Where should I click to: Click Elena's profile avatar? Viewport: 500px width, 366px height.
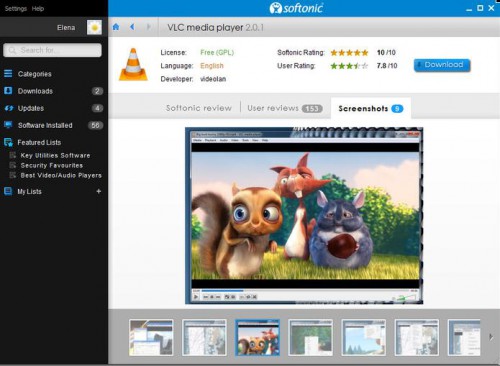[x=94, y=27]
